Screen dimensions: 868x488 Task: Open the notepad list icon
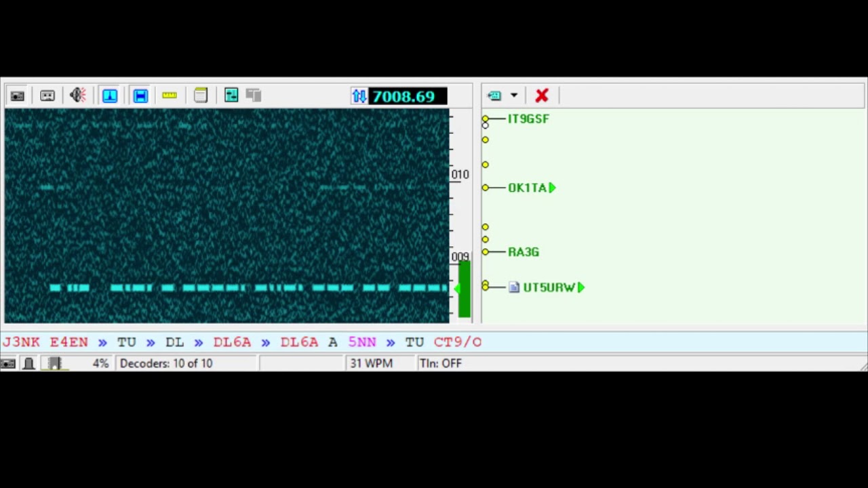(x=201, y=96)
